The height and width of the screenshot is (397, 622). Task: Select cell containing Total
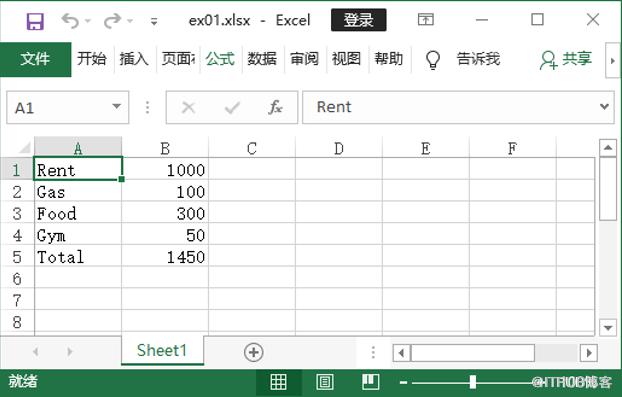click(x=78, y=256)
